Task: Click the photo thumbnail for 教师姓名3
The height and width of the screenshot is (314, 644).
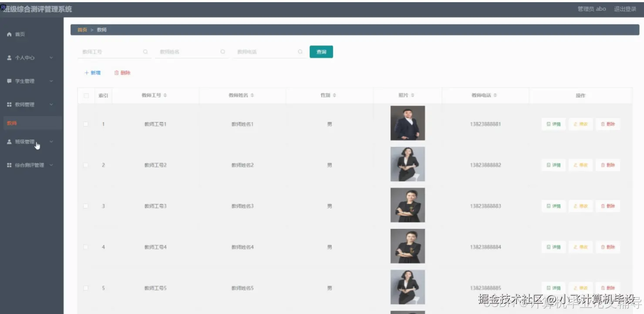Action: 408,205
